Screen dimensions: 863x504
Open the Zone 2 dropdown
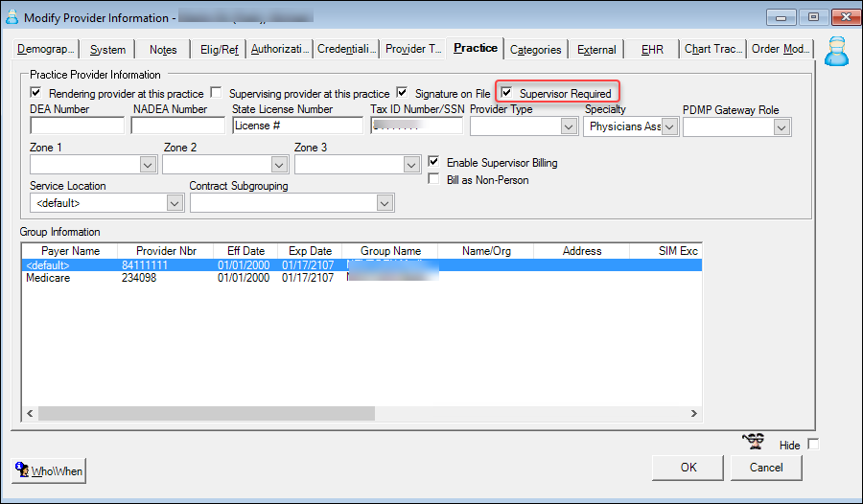(x=279, y=165)
